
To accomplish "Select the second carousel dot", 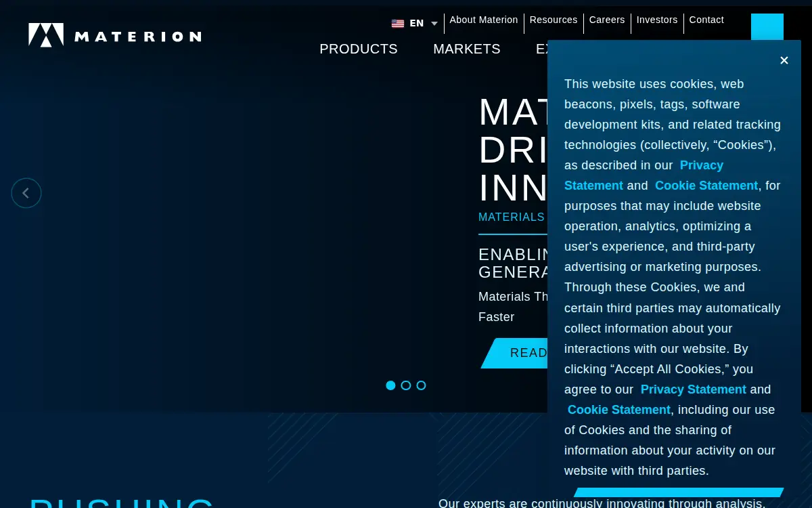I will point(406,385).
